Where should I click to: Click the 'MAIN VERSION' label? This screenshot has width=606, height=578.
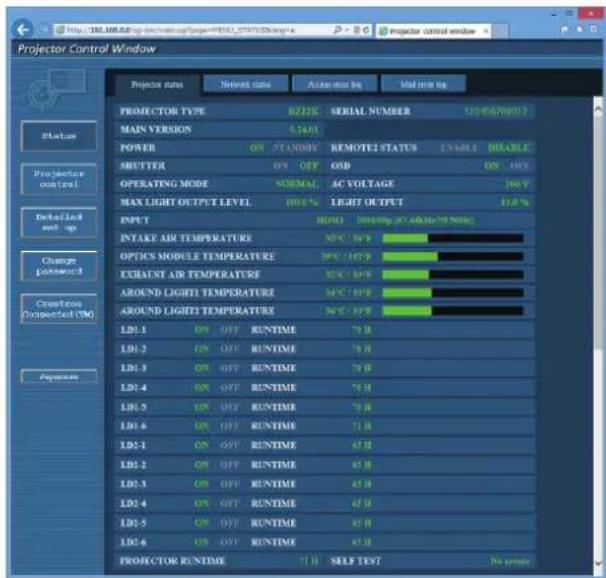tap(156, 129)
